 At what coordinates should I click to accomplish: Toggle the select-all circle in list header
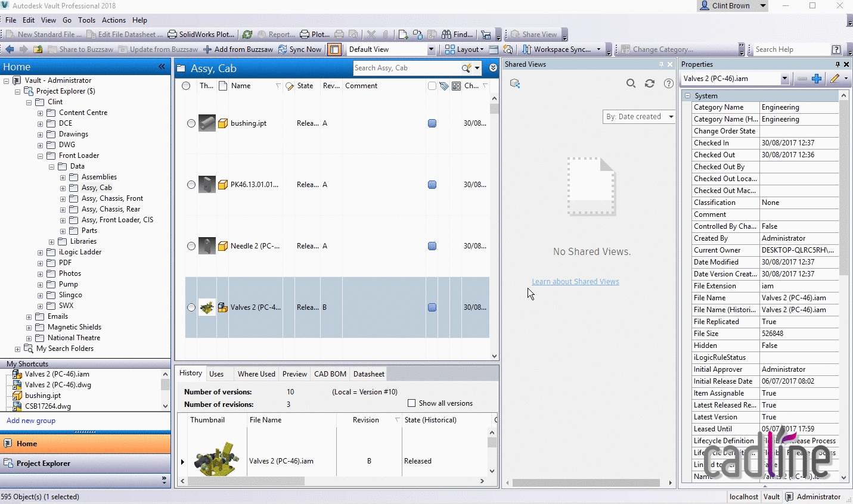point(186,86)
